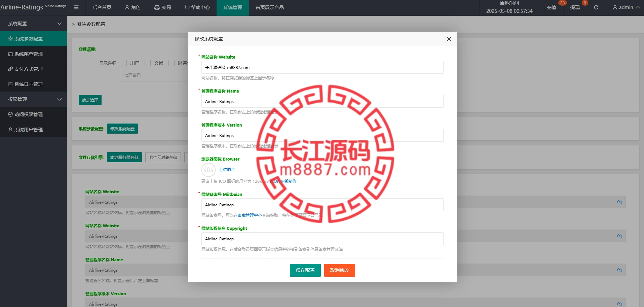The image size is (644, 307).
Task: Open 系统菜单管理 in sidebar
Action: pos(33,54)
